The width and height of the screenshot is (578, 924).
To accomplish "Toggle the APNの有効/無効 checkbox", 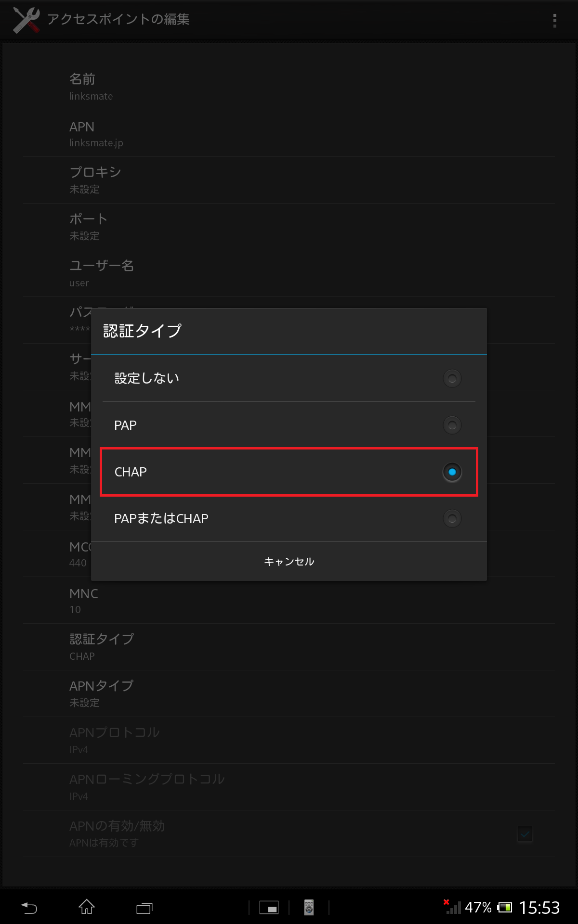I will pos(525,834).
